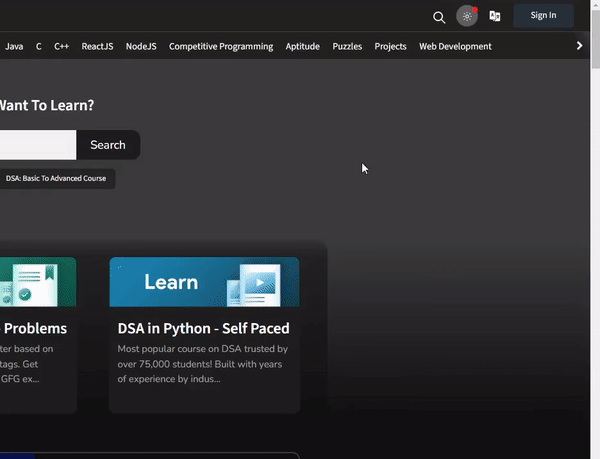Toggle light/dark theme sun icon
Screen dimensions: 600x459
[x=467, y=16]
